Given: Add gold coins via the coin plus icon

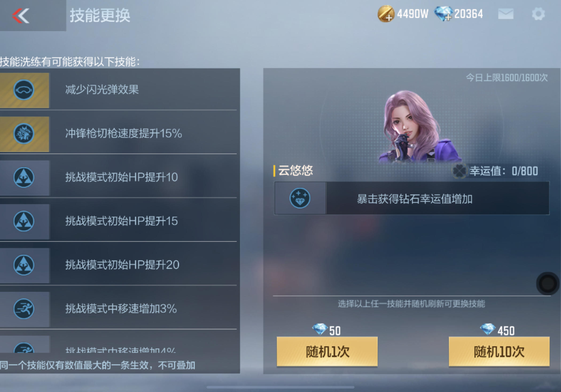Looking at the screenshot, I should click(386, 14).
